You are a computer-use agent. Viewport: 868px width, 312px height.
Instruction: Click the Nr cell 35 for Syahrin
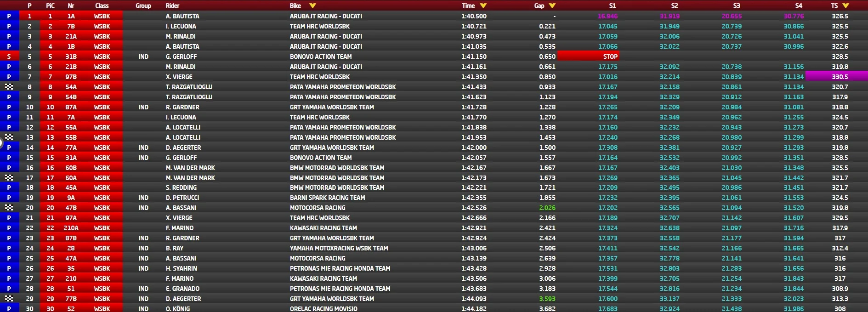71,268
